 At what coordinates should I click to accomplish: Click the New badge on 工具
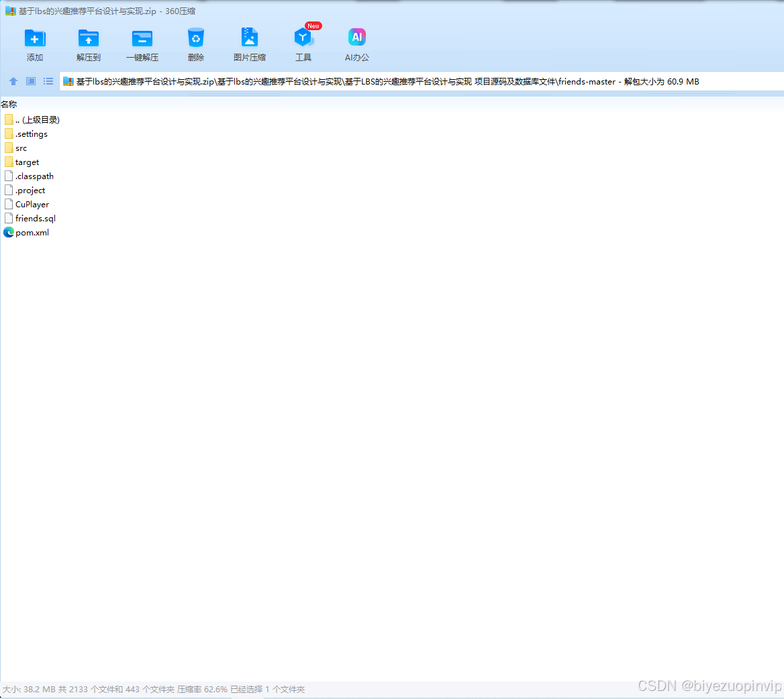tap(313, 26)
